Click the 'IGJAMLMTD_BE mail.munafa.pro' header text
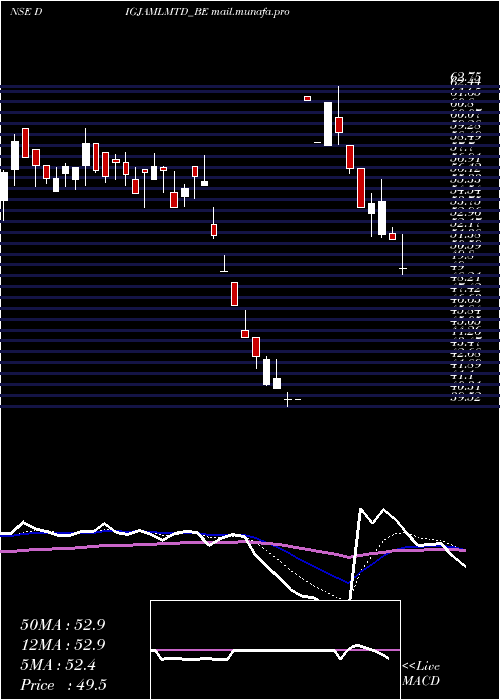The image size is (500, 700). [x=208, y=12]
